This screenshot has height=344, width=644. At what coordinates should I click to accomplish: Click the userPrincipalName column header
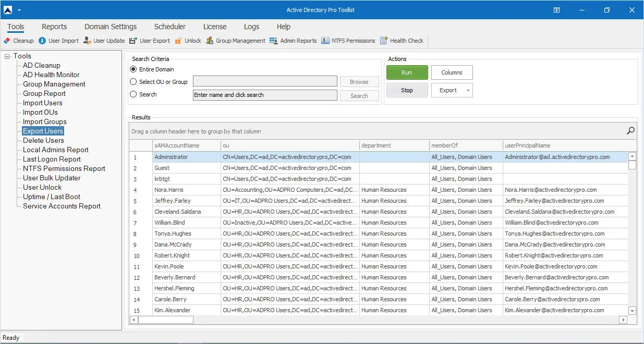pos(565,145)
